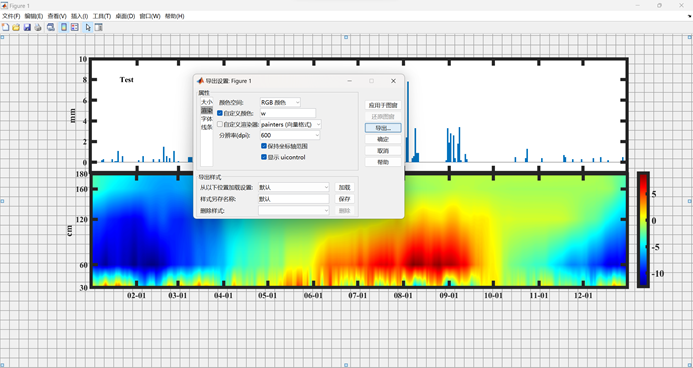
Task: Click the colorbar beside the heatmap
Action: pos(643,230)
